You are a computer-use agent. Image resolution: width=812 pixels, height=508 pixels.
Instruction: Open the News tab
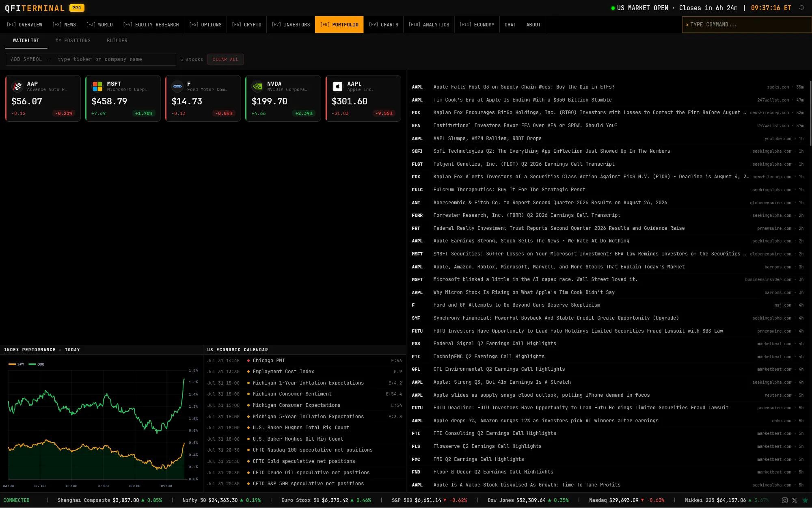click(64, 25)
